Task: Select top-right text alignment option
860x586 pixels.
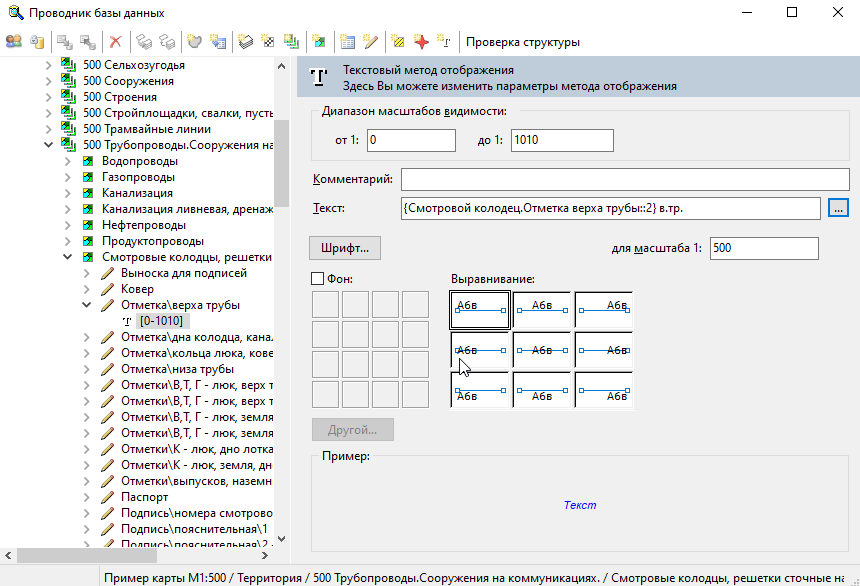Action: [604, 310]
